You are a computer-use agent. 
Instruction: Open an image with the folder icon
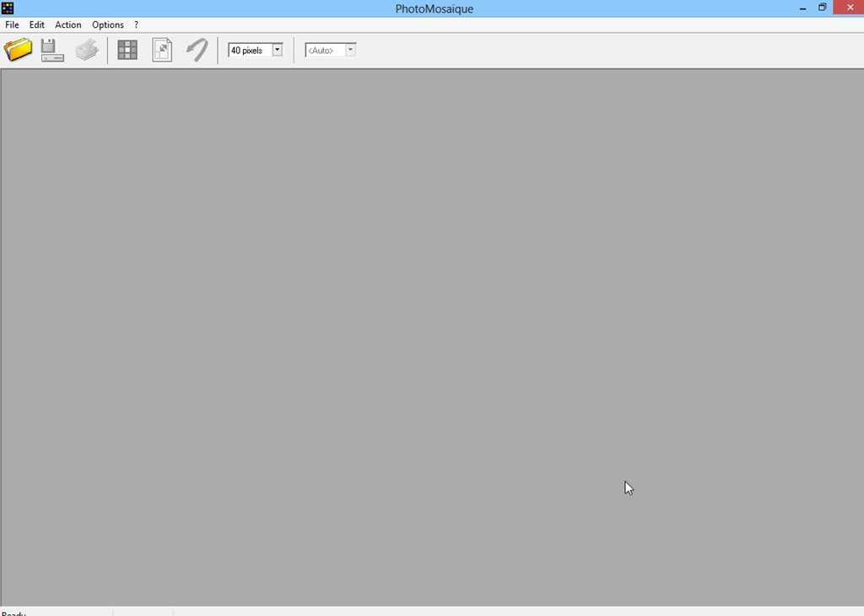point(19,50)
